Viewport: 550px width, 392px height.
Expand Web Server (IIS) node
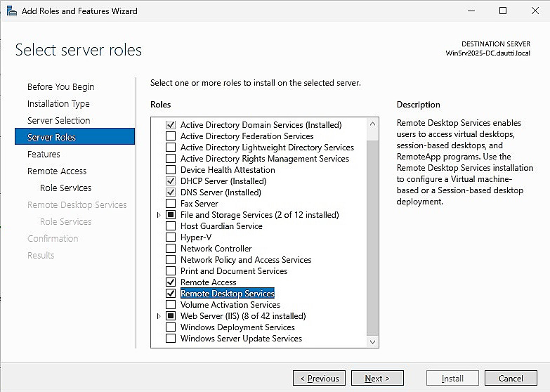(159, 316)
